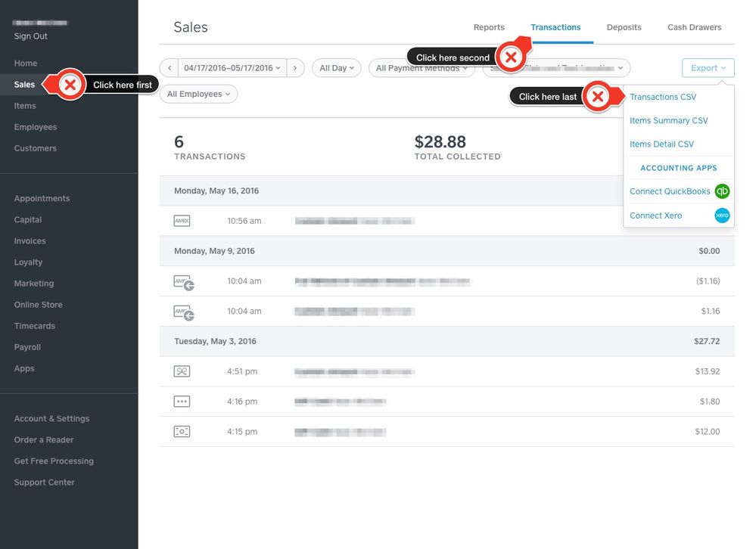Open the All Employees filter dropdown
Image resolution: width=756 pixels, height=549 pixels.
pos(198,94)
